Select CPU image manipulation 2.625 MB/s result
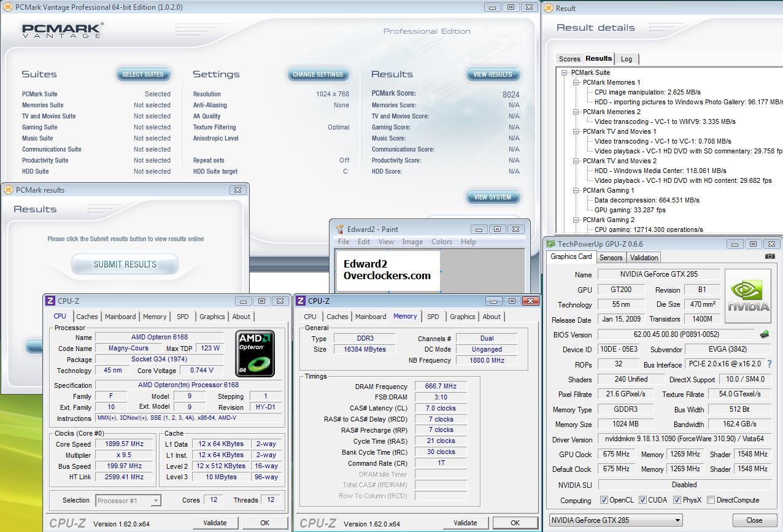The height and width of the screenshot is (532, 783). [647, 92]
